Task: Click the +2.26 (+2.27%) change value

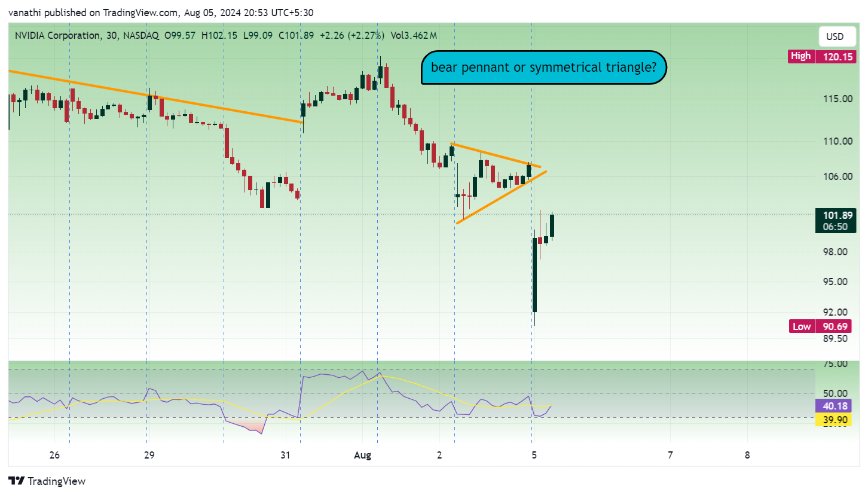Action: pos(352,36)
